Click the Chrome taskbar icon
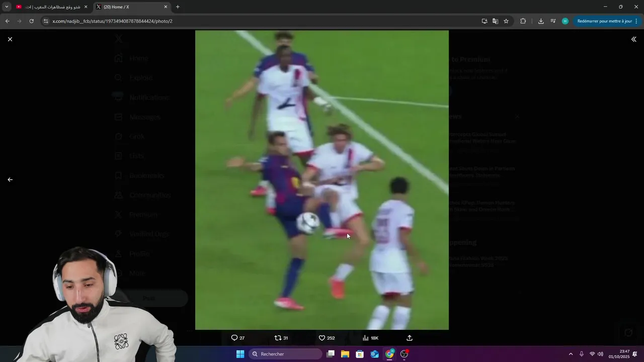This screenshot has width=644, height=362. [x=389, y=354]
